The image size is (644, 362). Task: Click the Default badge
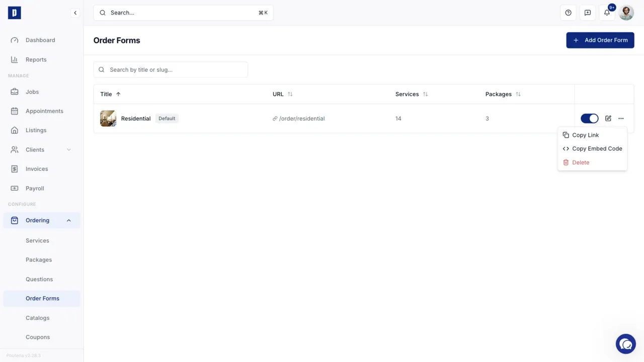(167, 119)
